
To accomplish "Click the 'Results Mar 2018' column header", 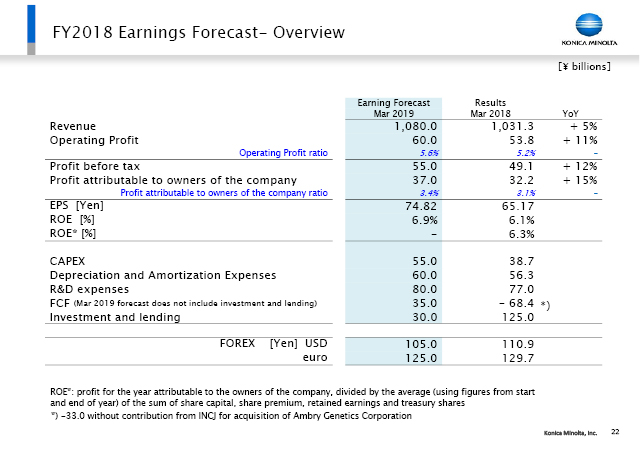I will [x=490, y=108].
